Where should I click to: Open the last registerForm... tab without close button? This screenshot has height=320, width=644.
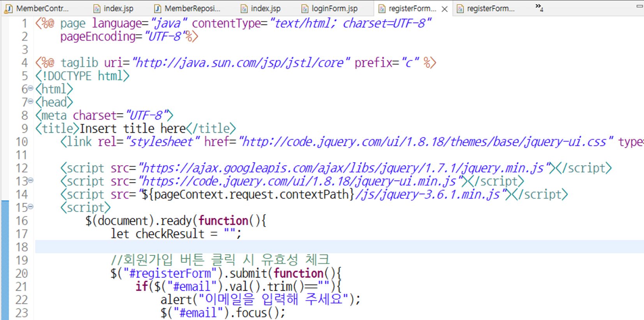485,8
